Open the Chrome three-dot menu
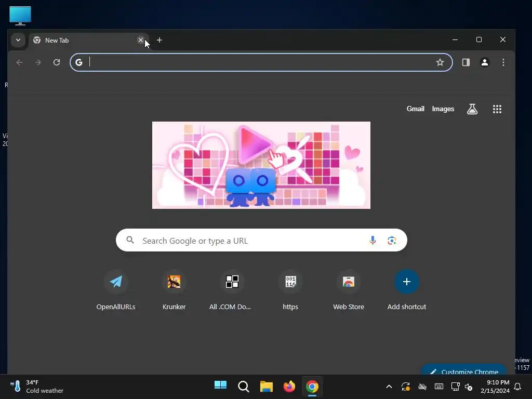This screenshot has height=399, width=532. coord(503,62)
